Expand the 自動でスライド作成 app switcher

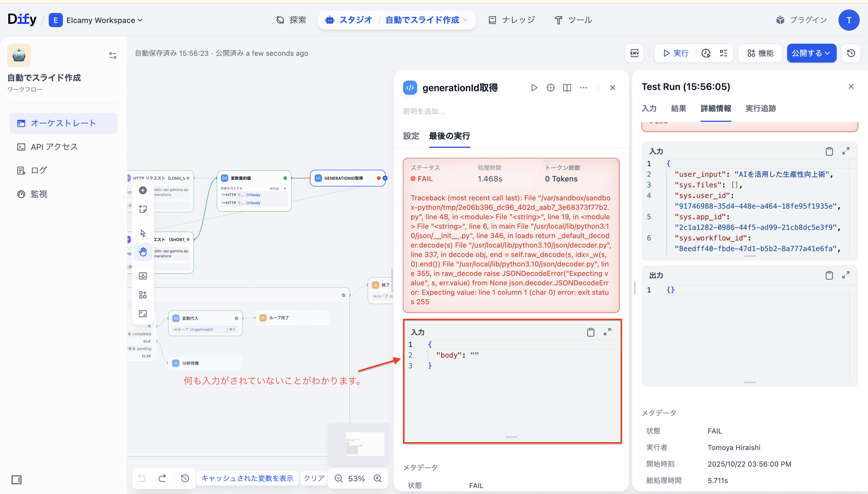click(x=466, y=20)
